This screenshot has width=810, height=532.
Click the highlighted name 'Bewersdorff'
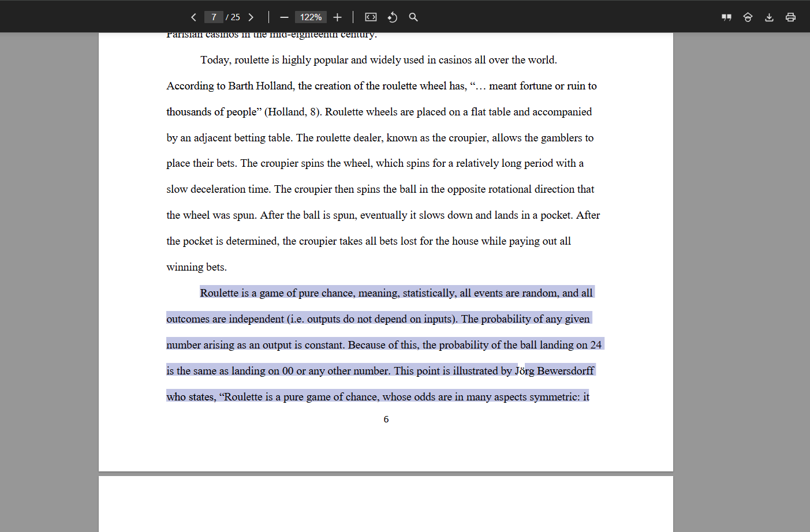point(565,371)
